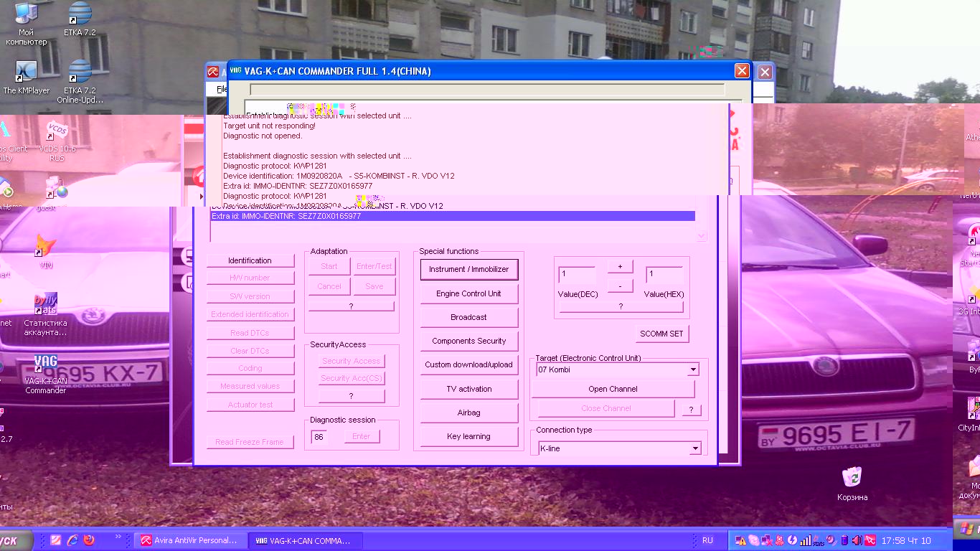The width and height of the screenshot is (980, 551).
Task: Open the Connection type K-line dropdown
Action: click(694, 448)
